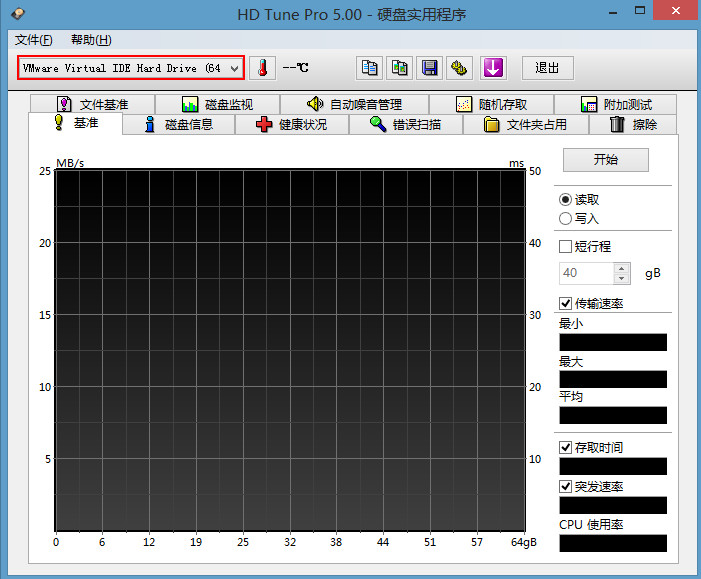Click the 开始 start button
701x579 pixels.
click(x=605, y=160)
